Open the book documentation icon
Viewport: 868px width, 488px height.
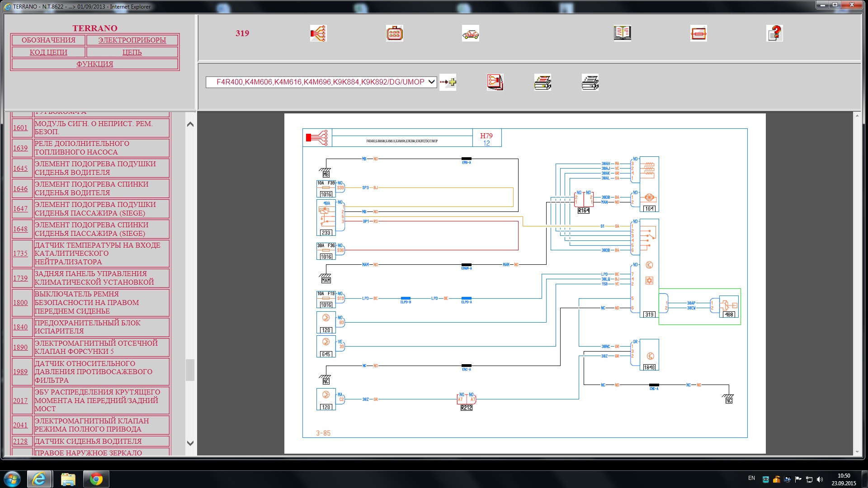(622, 33)
